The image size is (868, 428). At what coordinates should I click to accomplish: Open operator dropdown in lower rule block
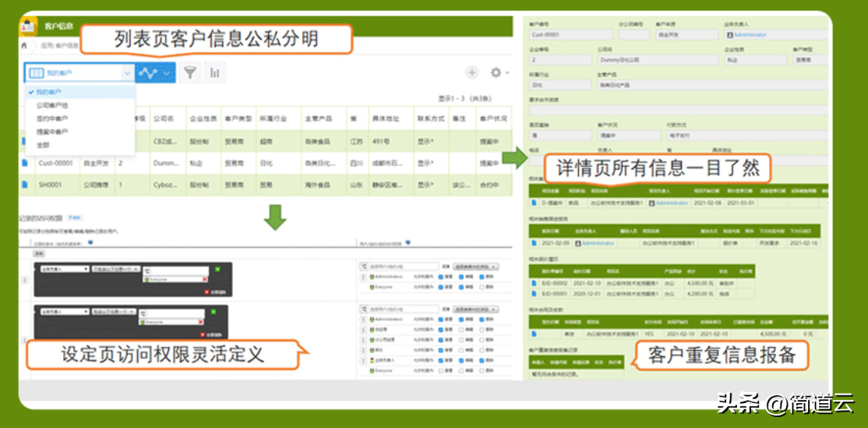pyautogui.click(x=114, y=312)
